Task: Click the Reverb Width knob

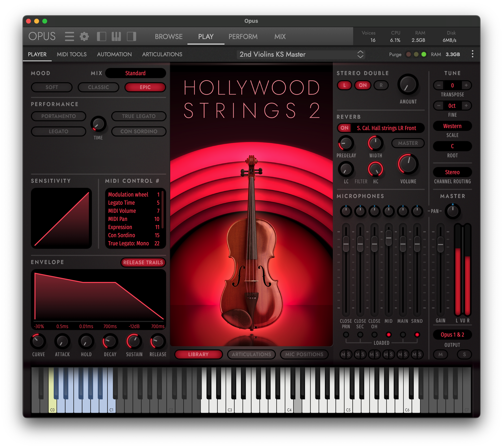Action: [x=376, y=143]
